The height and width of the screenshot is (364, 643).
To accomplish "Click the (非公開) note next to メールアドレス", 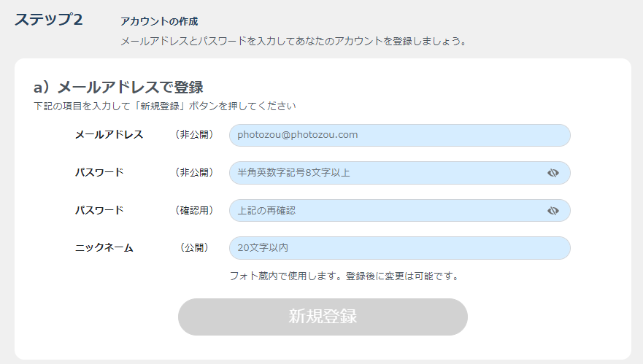I will tap(194, 134).
